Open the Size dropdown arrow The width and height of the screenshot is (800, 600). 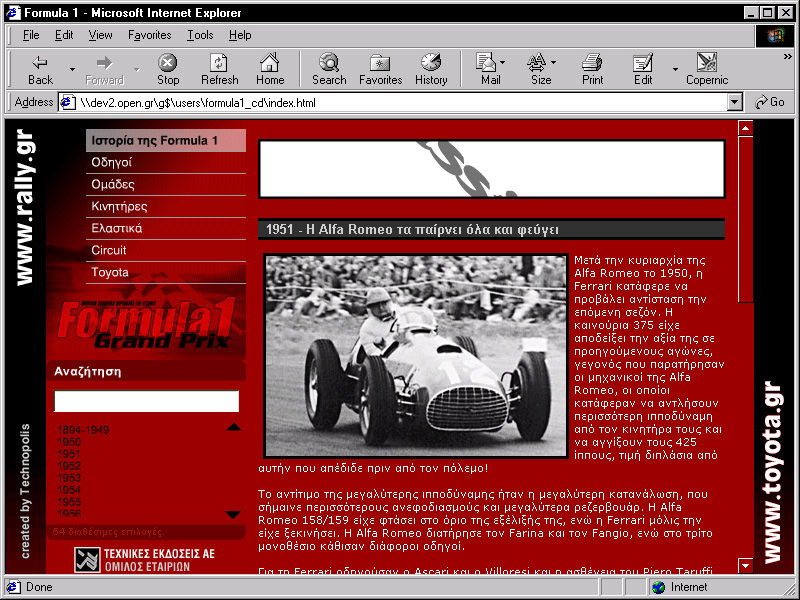point(554,62)
